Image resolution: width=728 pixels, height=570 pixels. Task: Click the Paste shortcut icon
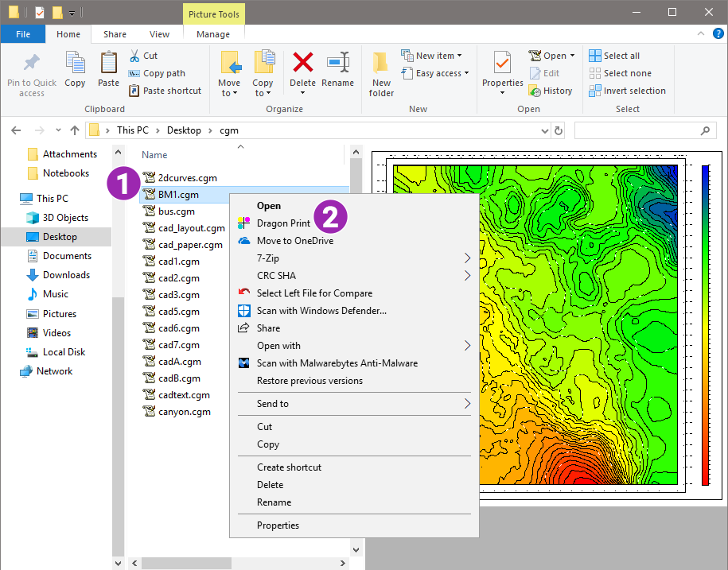[135, 91]
